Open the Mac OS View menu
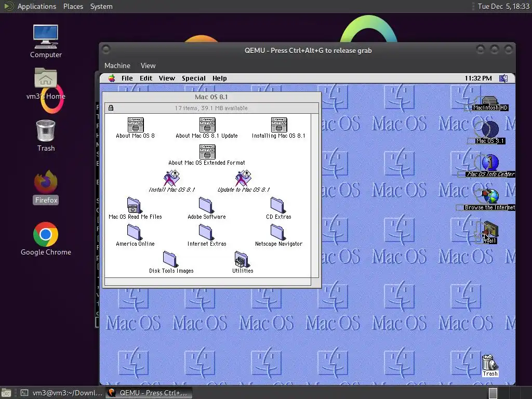Image resolution: width=532 pixels, height=399 pixels. pos(167,78)
